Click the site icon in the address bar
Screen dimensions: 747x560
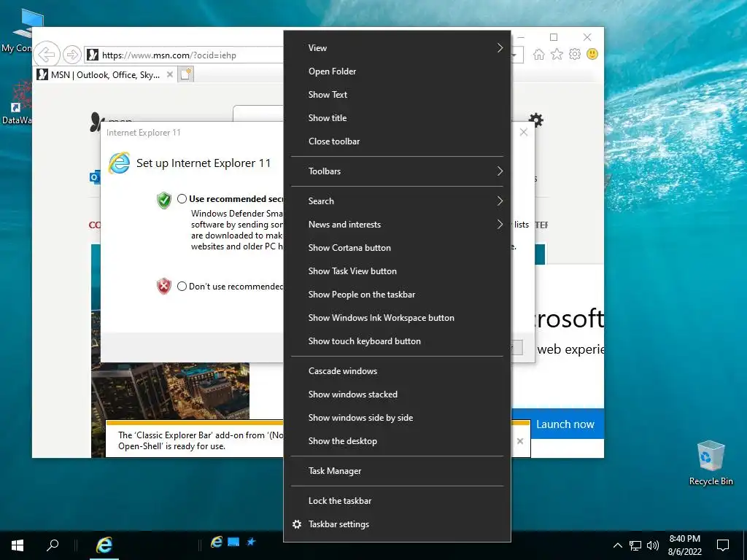[93, 55]
